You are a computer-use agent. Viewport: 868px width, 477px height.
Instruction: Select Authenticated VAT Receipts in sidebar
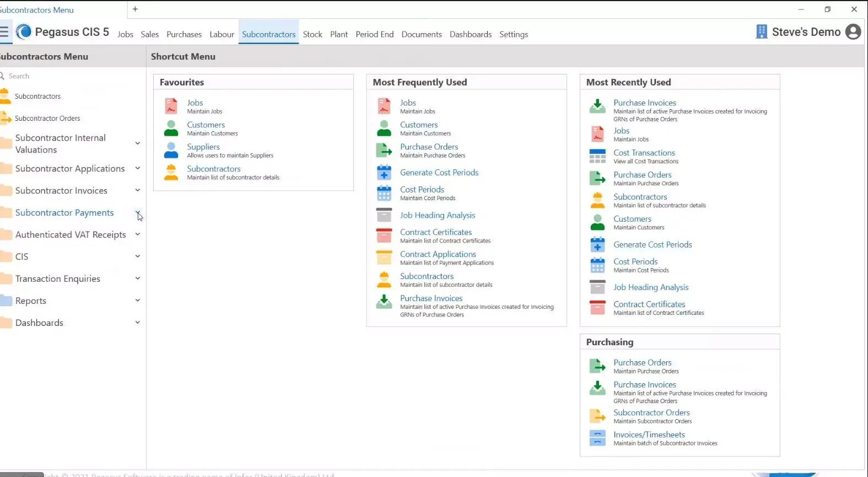[x=71, y=234]
